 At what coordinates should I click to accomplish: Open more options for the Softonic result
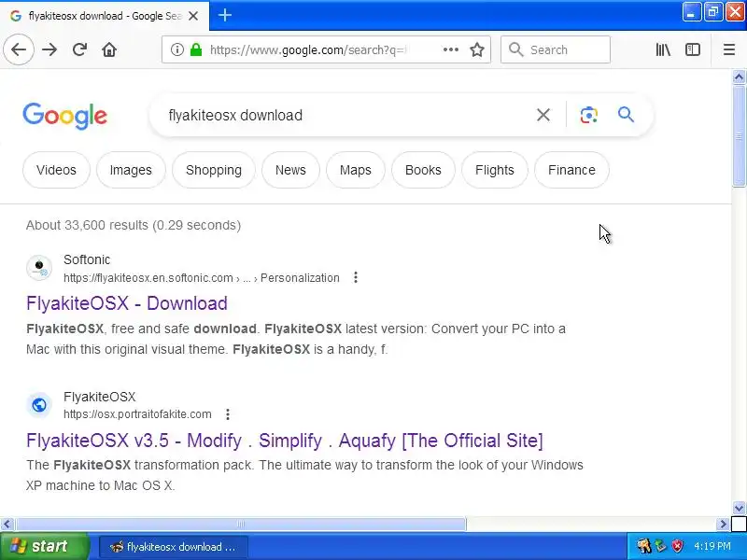(x=356, y=277)
